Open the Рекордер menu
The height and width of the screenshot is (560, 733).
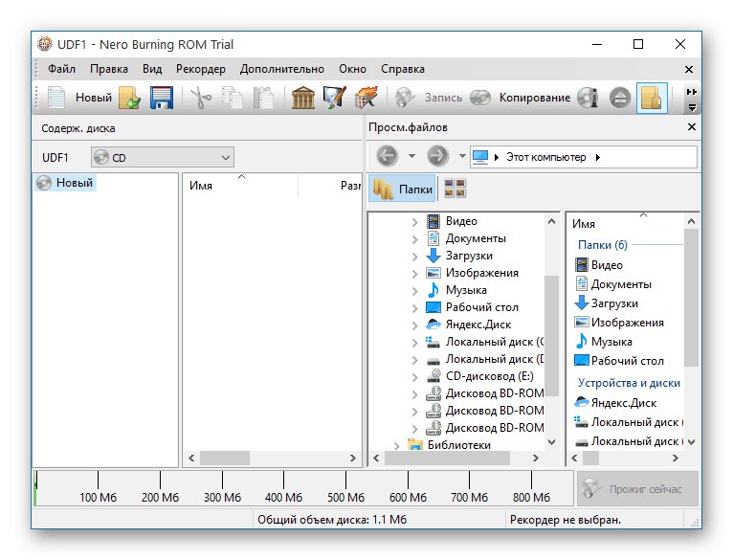click(201, 69)
